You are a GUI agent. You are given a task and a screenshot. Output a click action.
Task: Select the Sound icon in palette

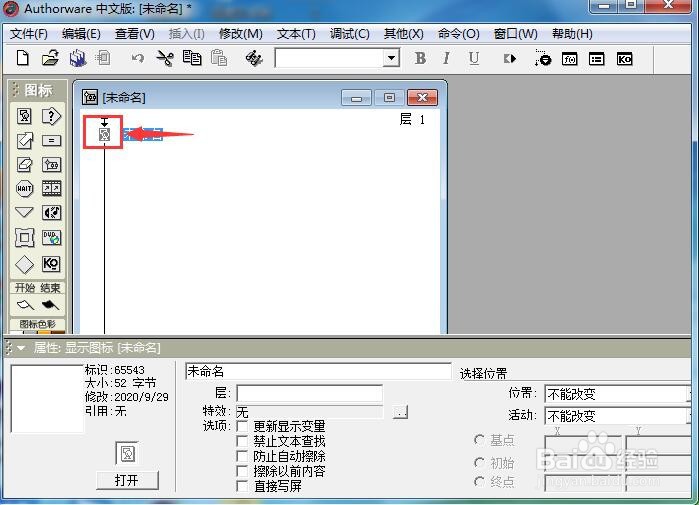(51, 213)
